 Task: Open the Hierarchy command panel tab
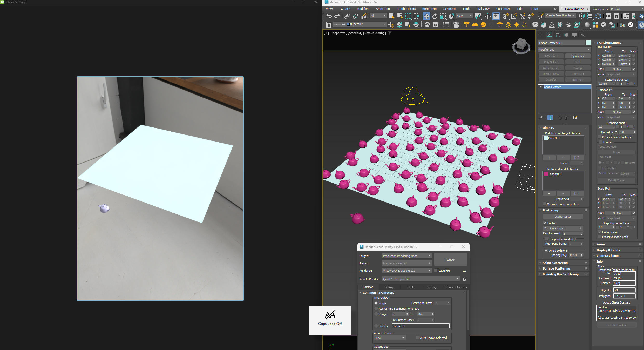point(558,35)
